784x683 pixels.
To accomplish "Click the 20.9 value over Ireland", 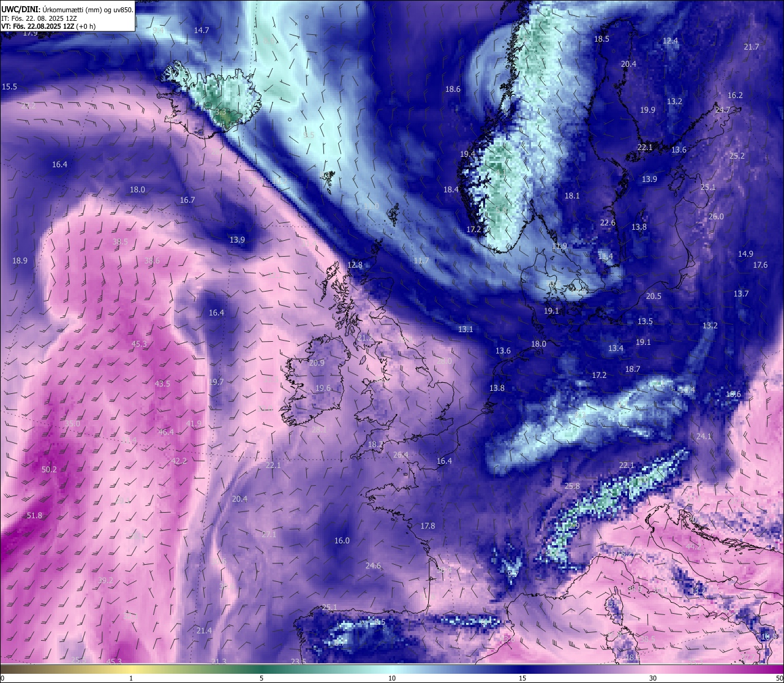I will 317,363.
